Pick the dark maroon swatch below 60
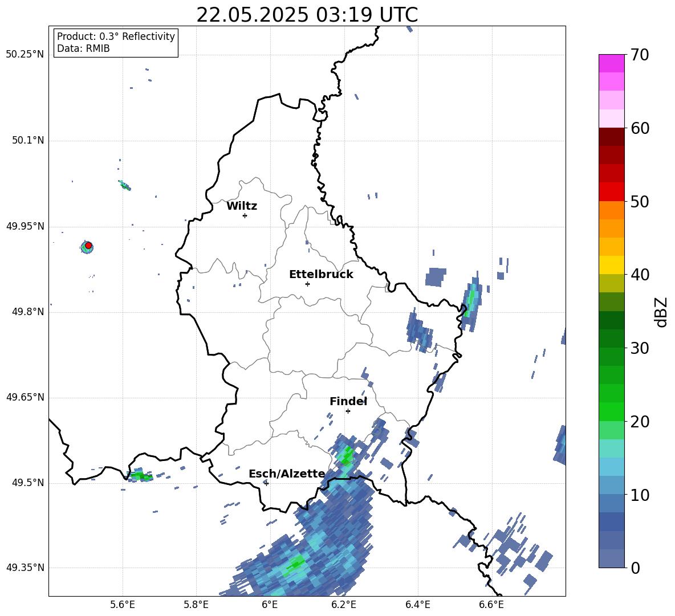 611,137
